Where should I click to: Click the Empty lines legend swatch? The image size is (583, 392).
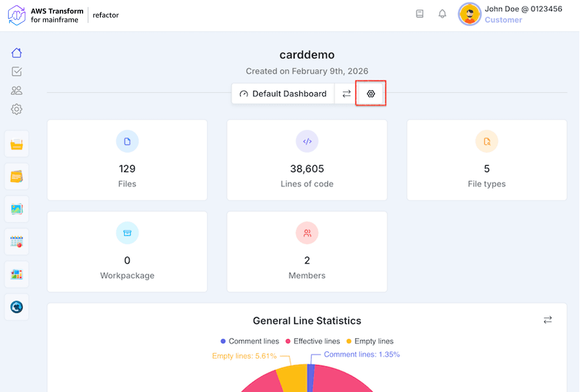(349, 341)
